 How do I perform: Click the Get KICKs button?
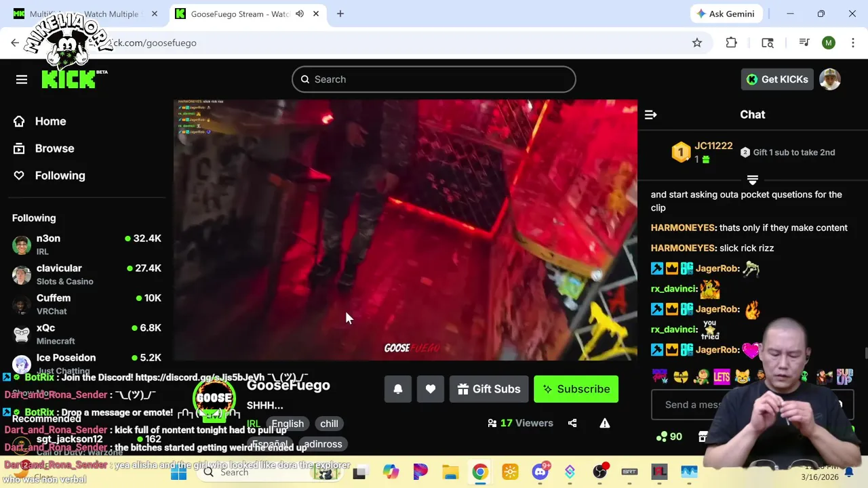click(x=777, y=79)
